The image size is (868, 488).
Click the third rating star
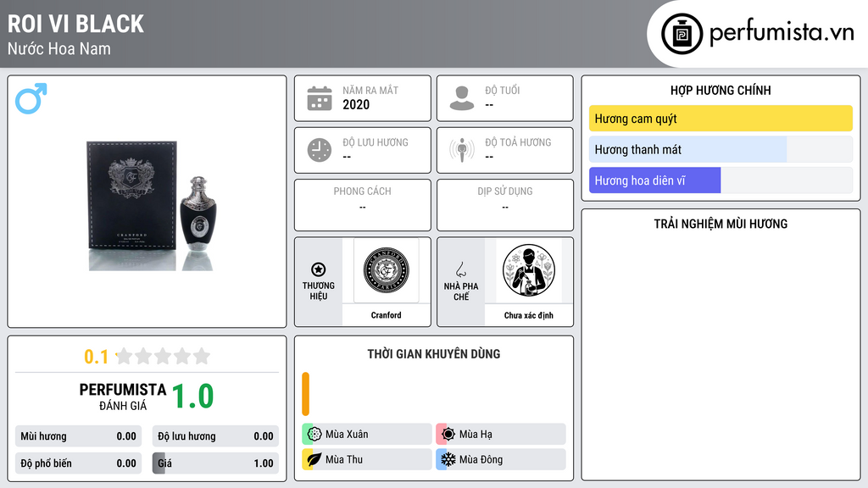pyautogui.click(x=163, y=356)
